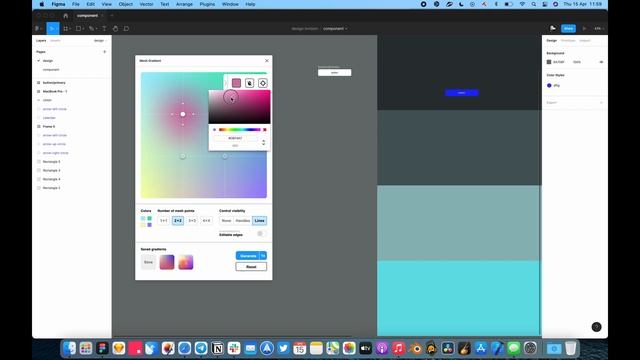This screenshot has height=360, width=640.
Task: Open the zoom level dropdown
Action: click(599, 29)
